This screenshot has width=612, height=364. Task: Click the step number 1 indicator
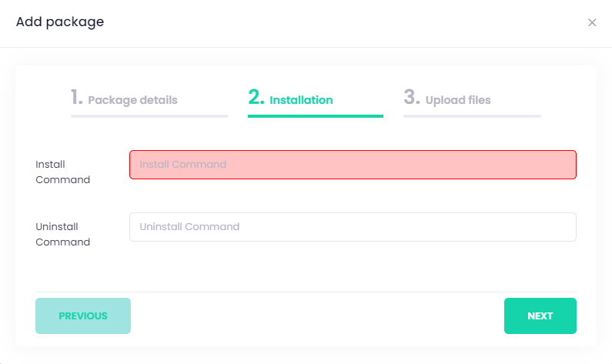(76, 98)
